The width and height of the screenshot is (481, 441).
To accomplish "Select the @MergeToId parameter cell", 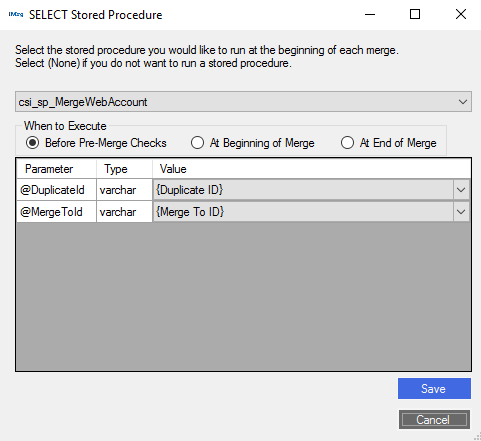I will click(56, 212).
